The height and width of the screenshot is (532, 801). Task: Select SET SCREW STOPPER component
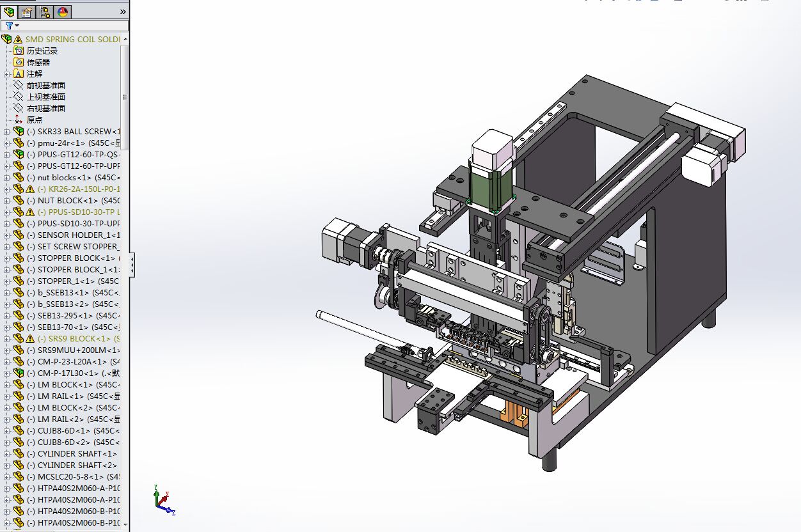click(x=74, y=246)
